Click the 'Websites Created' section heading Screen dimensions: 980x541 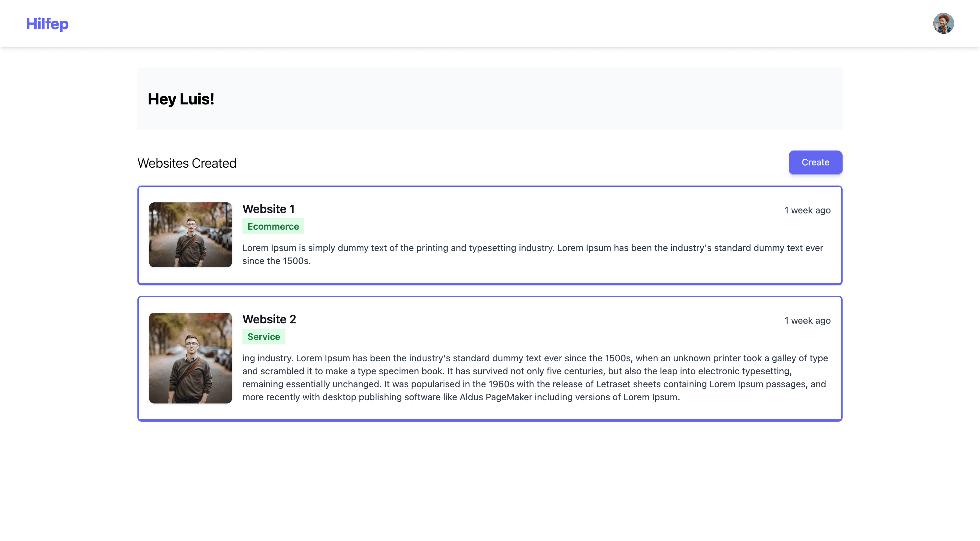[x=187, y=163]
